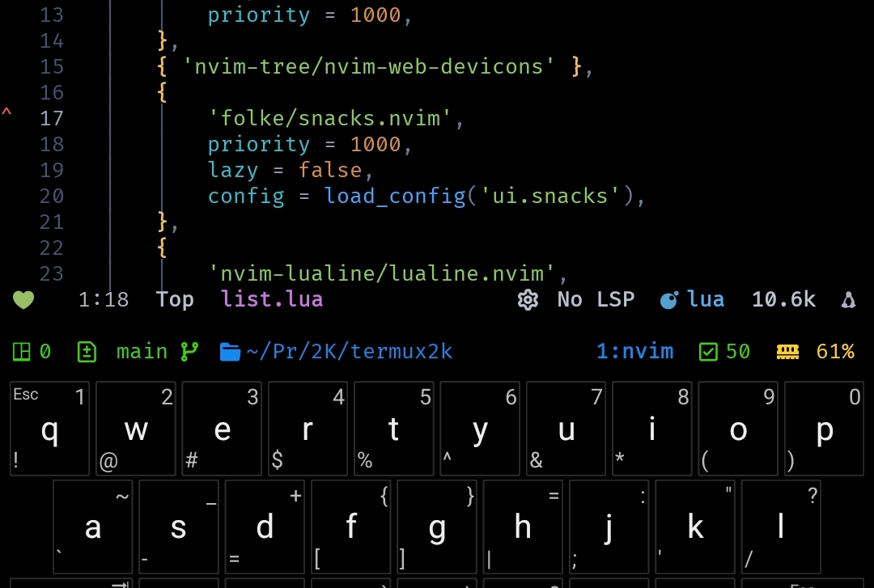The image size is (874, 588).
Task: Click the false value on line 19
Action: (x=330, y=170)
